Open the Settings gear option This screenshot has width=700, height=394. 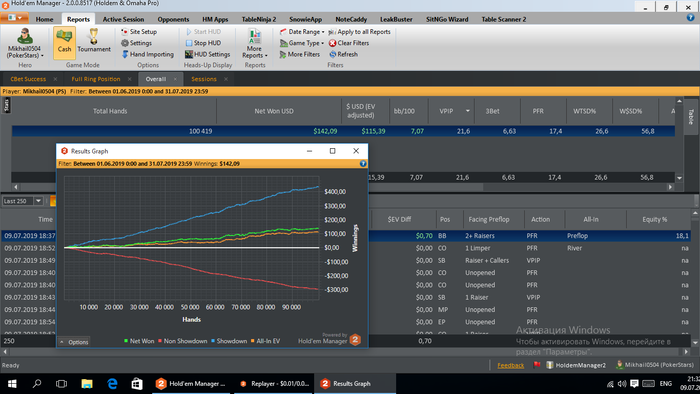(x=137, y=43)
